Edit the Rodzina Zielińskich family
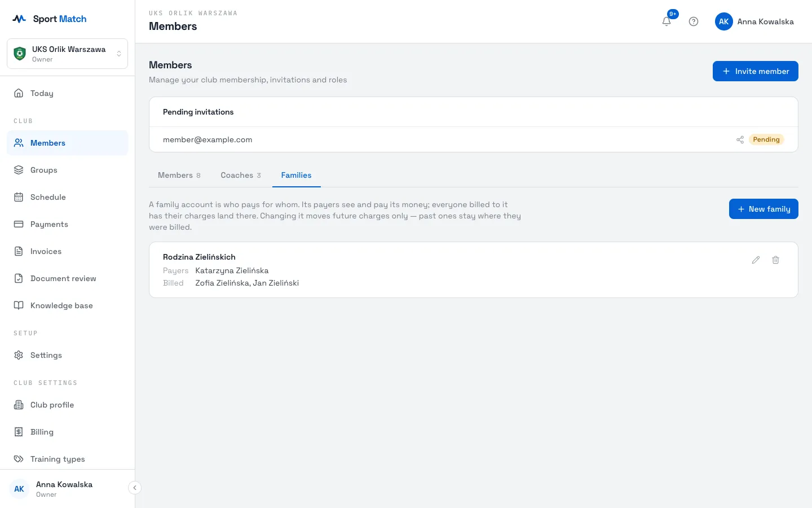 point(756,260)
